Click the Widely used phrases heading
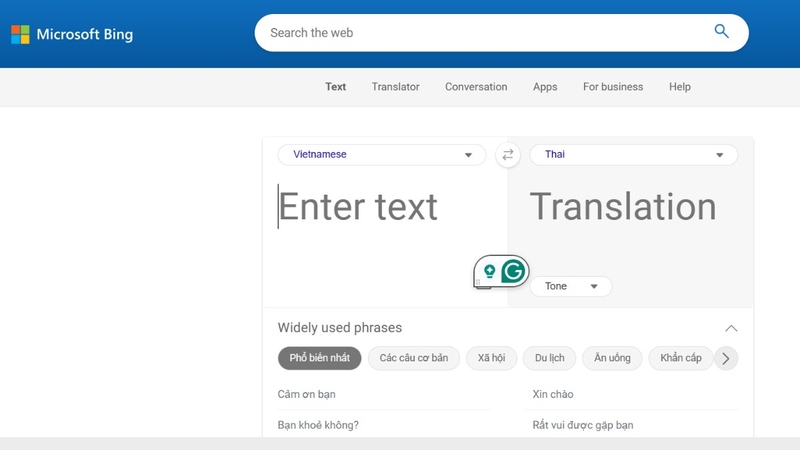Viewport: 800px width, 450px height. (340, 328)
